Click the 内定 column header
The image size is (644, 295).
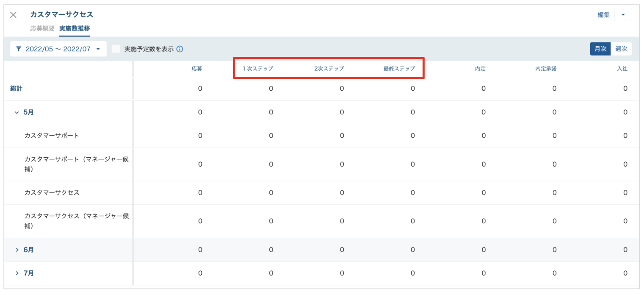pyautogui.click(x=480, y=68)
